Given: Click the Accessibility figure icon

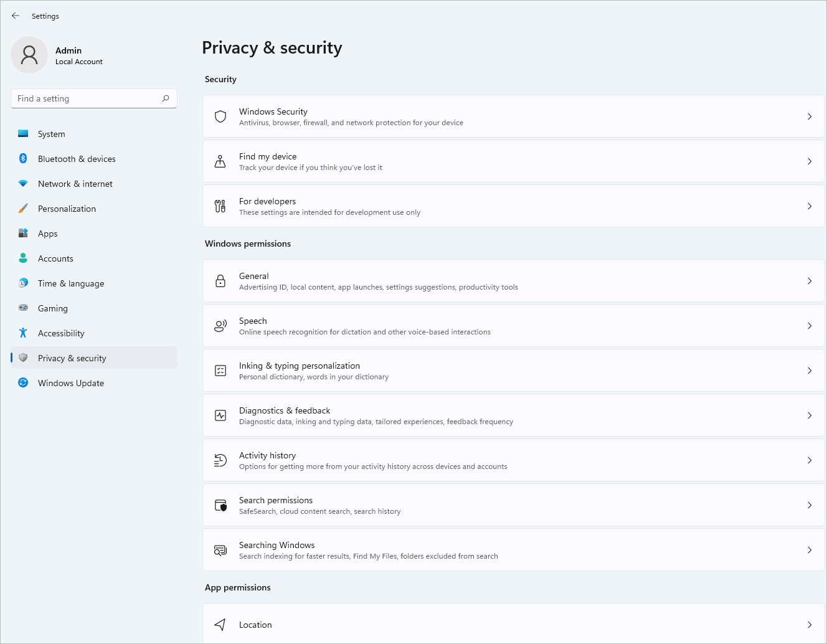Looking at the screenshot, I should point(23,333).
